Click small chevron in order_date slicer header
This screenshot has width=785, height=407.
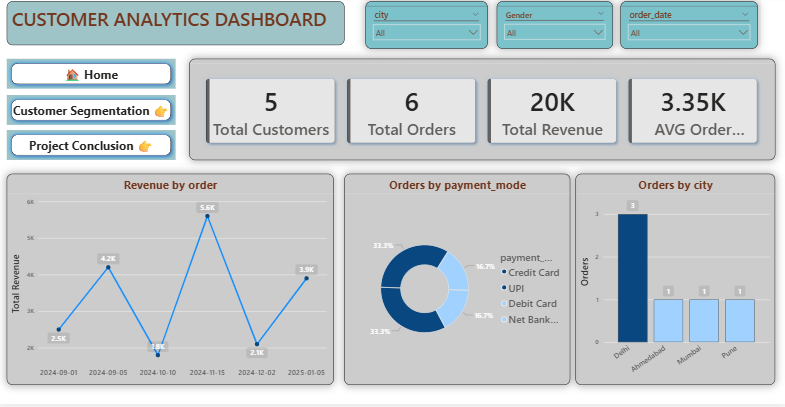pos(745,15)
